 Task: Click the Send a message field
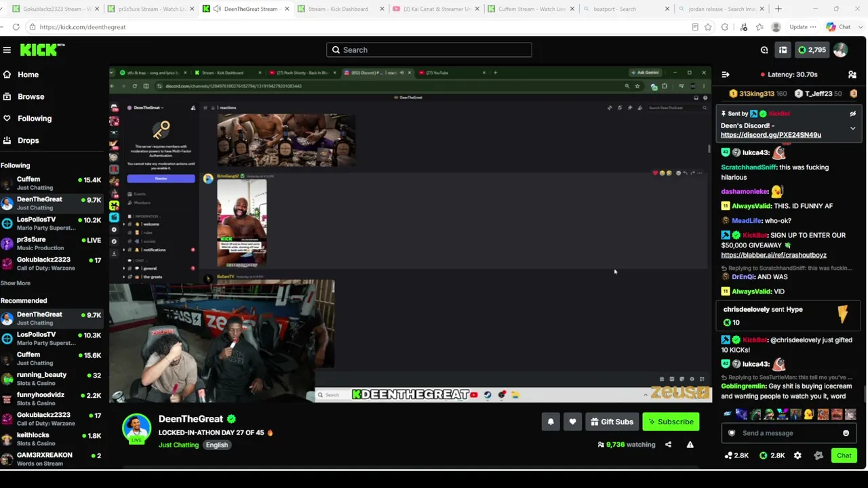click(x=789, y=433)
